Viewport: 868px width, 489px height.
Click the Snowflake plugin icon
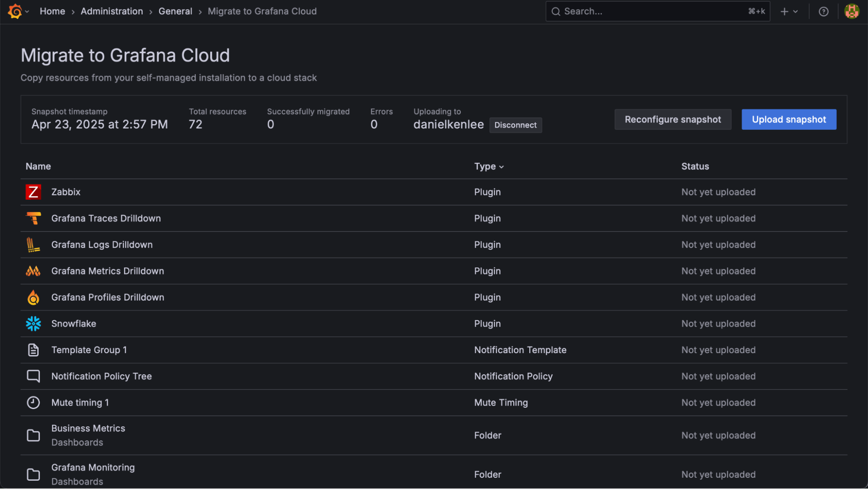(33, 324)
